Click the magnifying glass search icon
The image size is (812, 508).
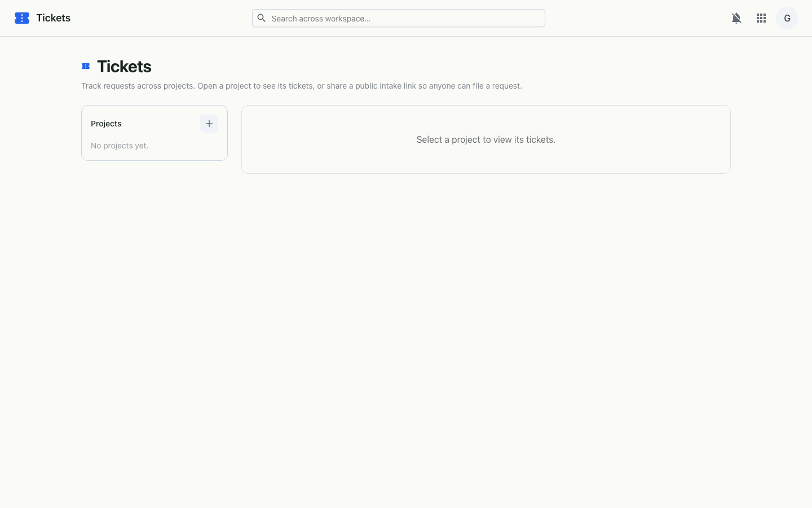tap(262, 18)
